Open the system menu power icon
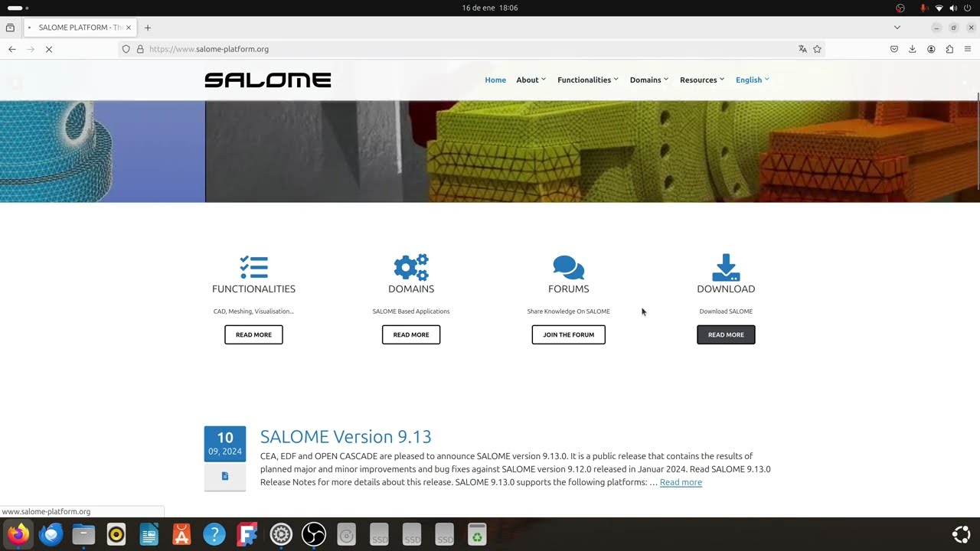The width and height of the screenshot is (980, 551). [x=967, y=8]
